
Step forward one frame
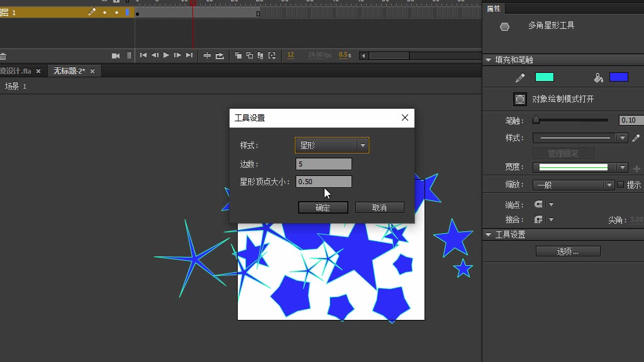[x=177, y=55]
